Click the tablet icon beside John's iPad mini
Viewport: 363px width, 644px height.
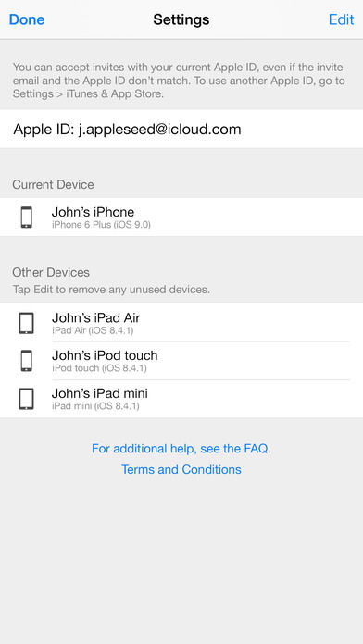pyautogui.click(x=27, y=399)
